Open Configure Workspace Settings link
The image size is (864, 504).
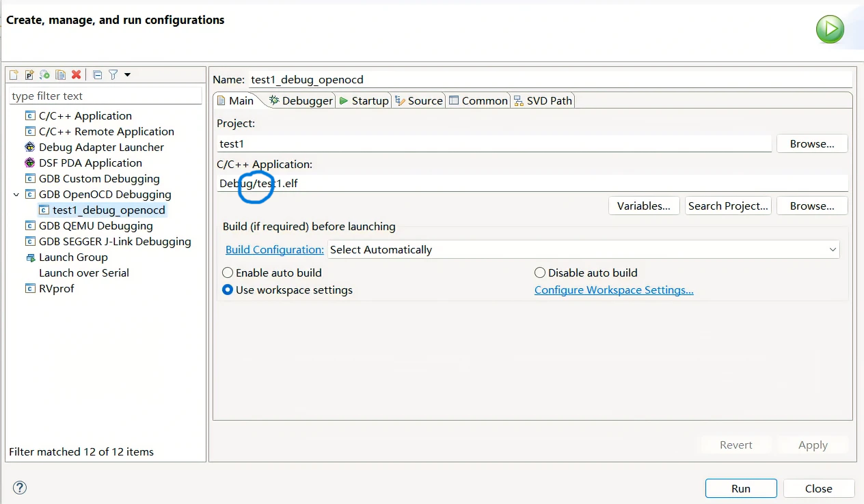[x=613, y=290]
